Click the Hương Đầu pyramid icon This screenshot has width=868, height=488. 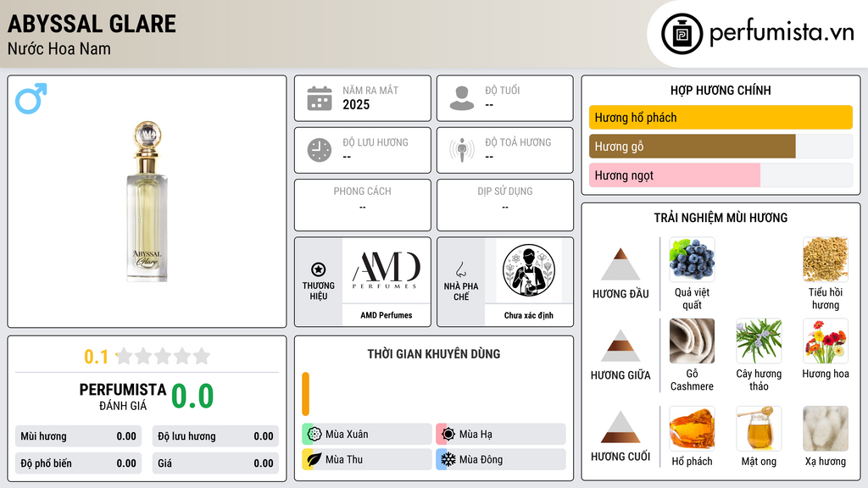point(620,264)
